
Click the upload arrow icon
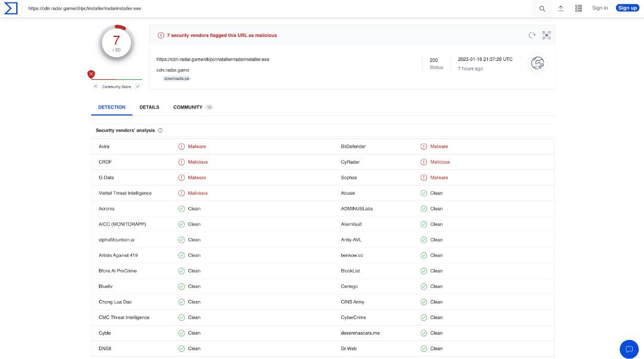561,8
